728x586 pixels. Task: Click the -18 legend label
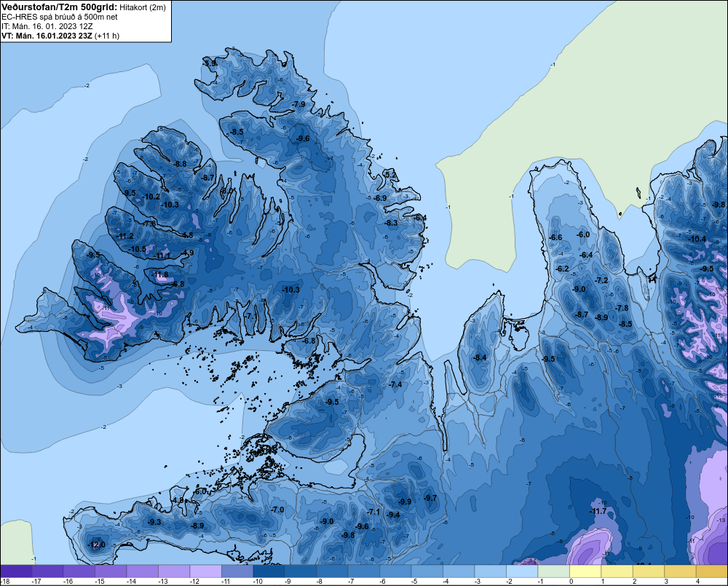(x=5, y=582)
